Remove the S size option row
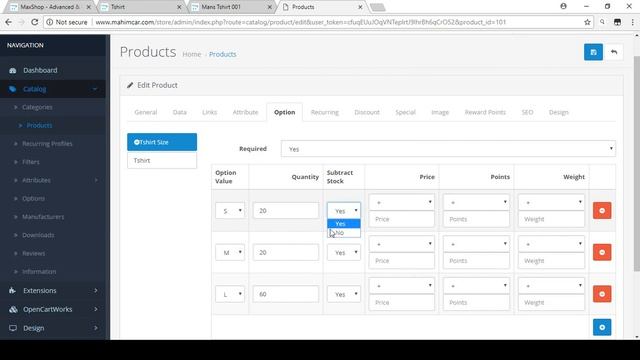Screen dimensions: 640x360 pos(602,211)
